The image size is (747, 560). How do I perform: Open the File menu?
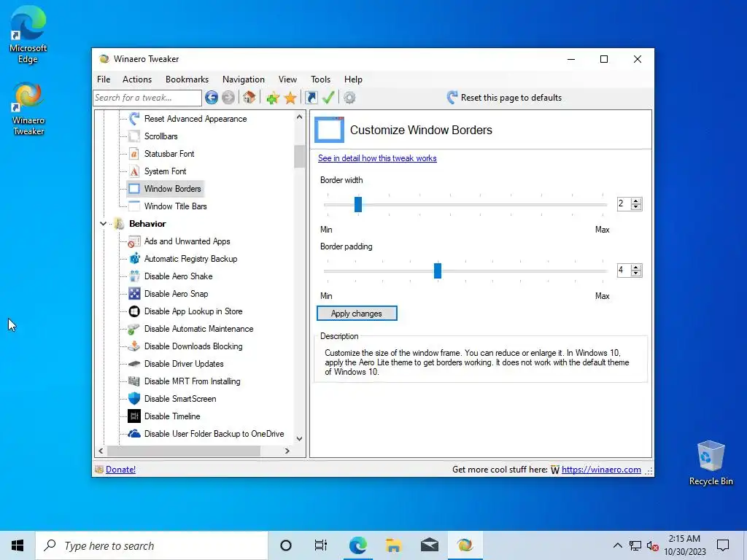click(104, 79)
